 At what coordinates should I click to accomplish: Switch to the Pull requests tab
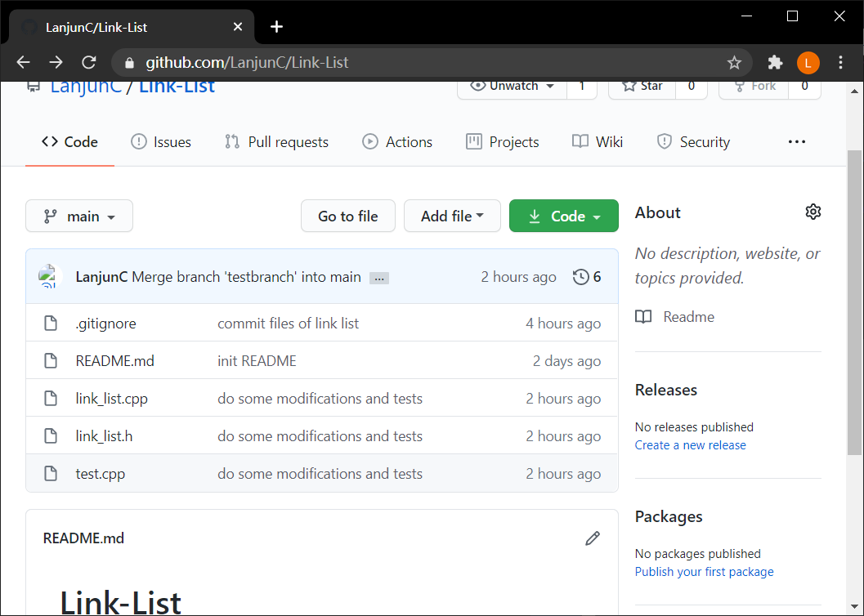point(276,142)
